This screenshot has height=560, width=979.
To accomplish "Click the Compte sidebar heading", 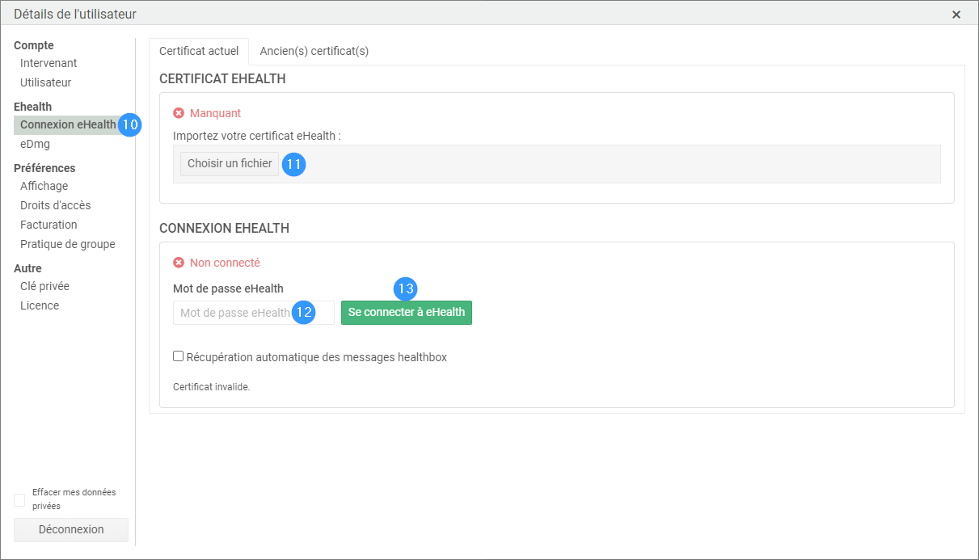I will [34, 45].
